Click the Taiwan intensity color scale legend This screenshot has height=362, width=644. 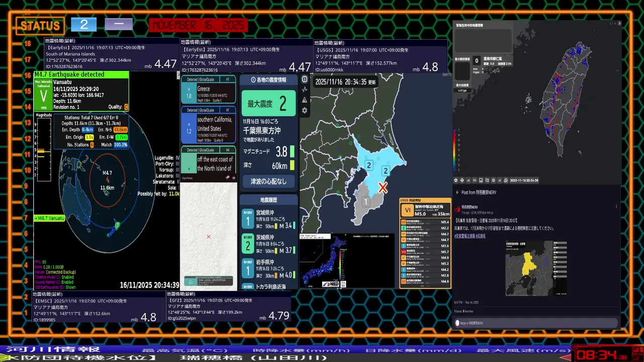click(456, 150)
